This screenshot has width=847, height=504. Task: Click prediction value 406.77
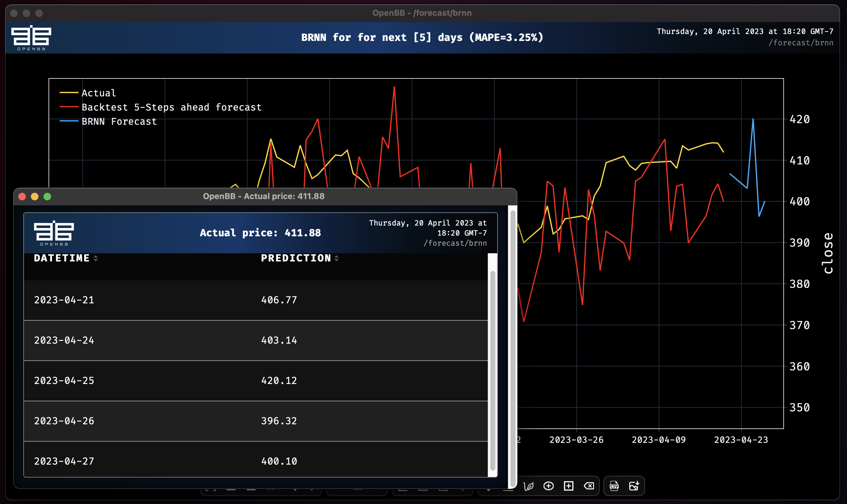point(279,300)
